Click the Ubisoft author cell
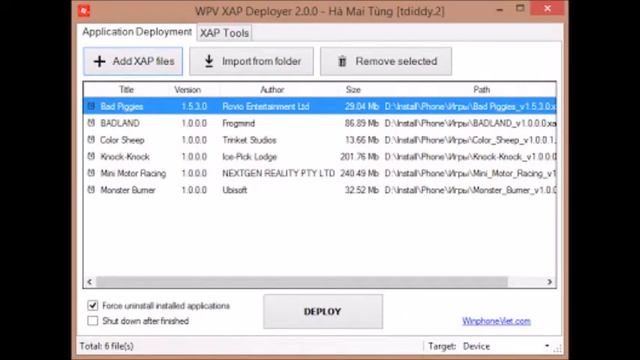The image size is (640, 360). click(x=235, y=190)
